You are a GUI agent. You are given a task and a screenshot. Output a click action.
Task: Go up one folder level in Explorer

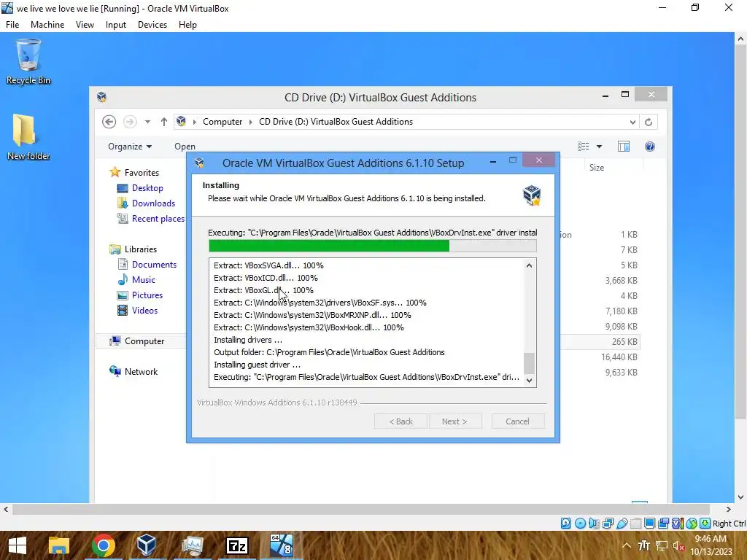point(164,122)
